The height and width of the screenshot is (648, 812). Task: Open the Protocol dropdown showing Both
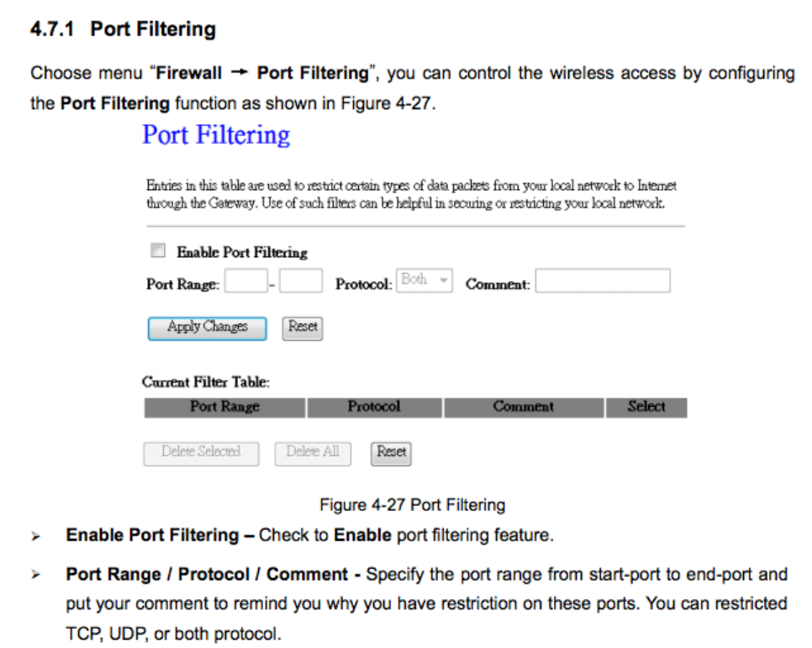click(424, 281)
